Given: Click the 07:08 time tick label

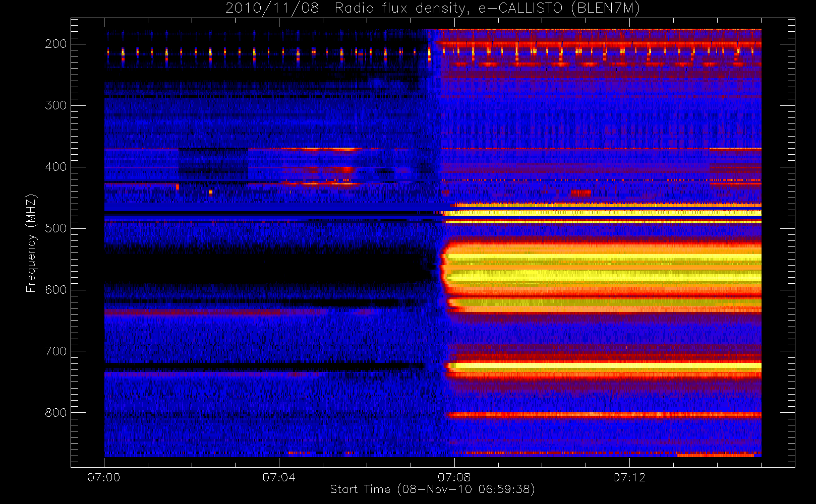Looking at the screenshot, I should [x=454, y=477].
